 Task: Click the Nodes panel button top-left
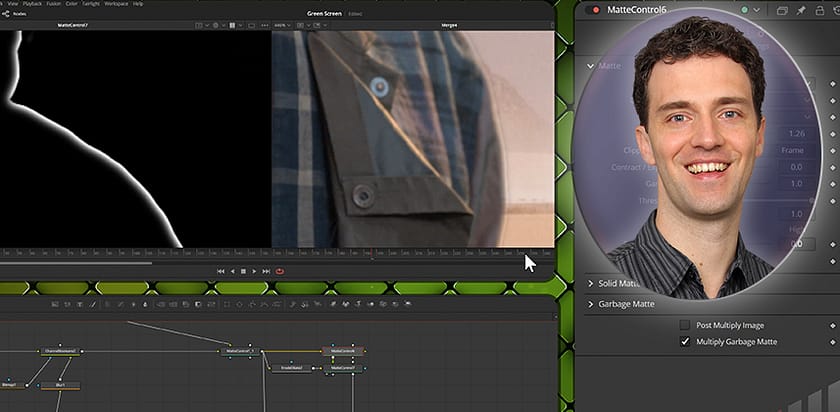pos(14,14)
